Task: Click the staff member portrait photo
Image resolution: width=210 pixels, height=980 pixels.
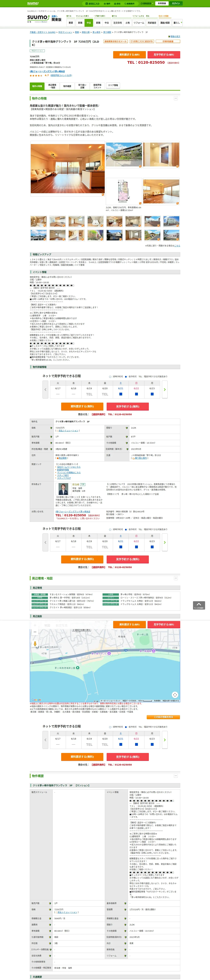Action: 63,489
